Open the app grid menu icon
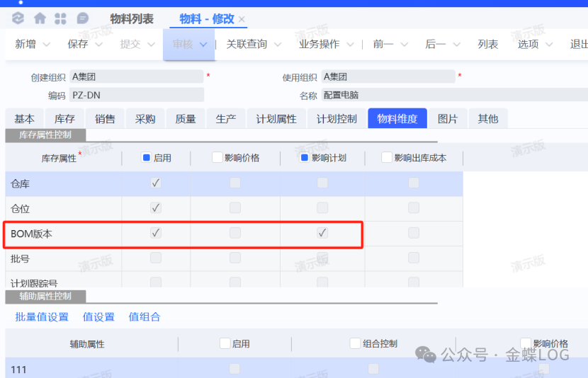 click(61, 18)
